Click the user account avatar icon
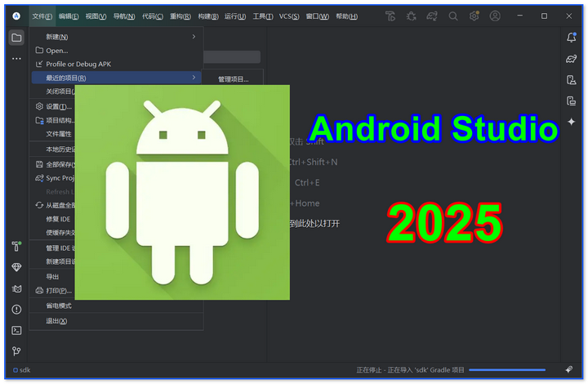The height and width of the screenshot is (384, 588). click(x=495, y=16)
